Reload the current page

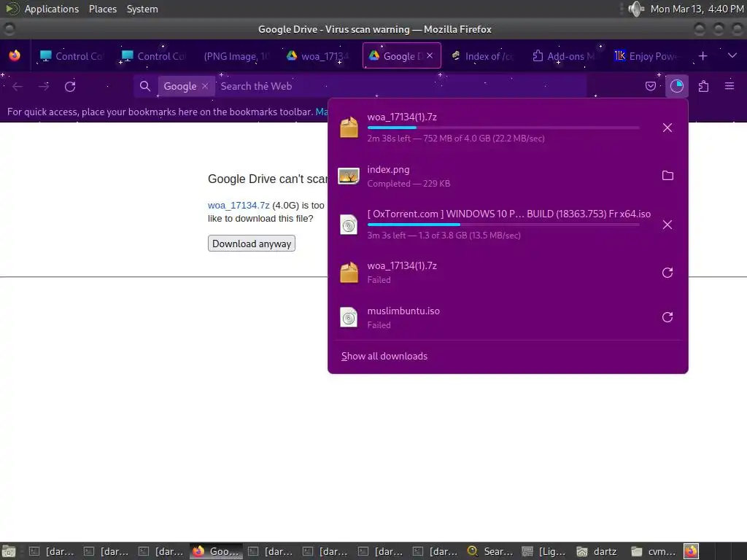[70, 86]
